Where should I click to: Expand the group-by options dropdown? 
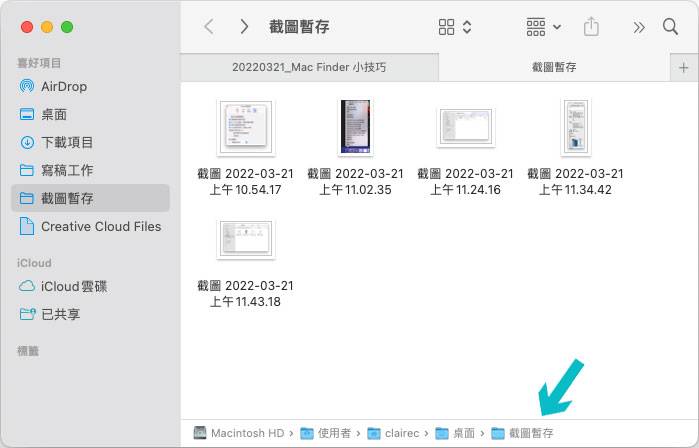pyautogui.click(x=543, y=27)
